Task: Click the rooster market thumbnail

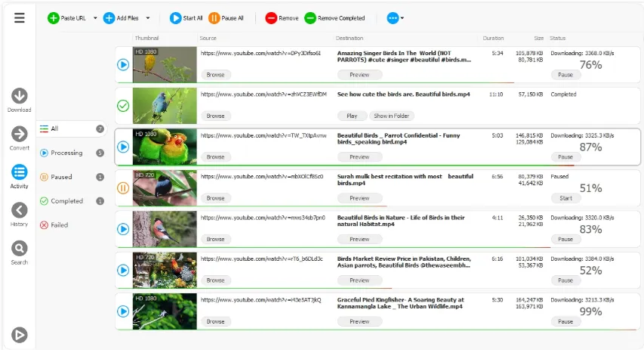Action: point(165,270)
